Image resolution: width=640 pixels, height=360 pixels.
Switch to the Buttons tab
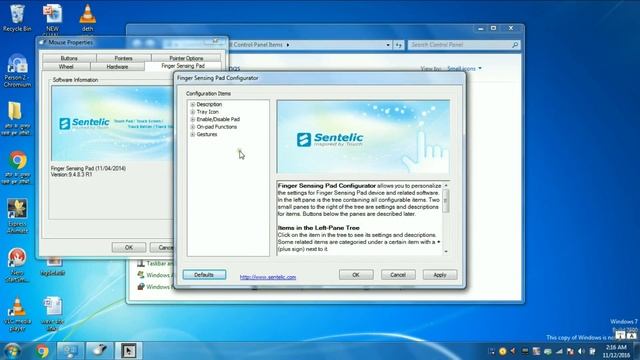[x=69, y=58]
